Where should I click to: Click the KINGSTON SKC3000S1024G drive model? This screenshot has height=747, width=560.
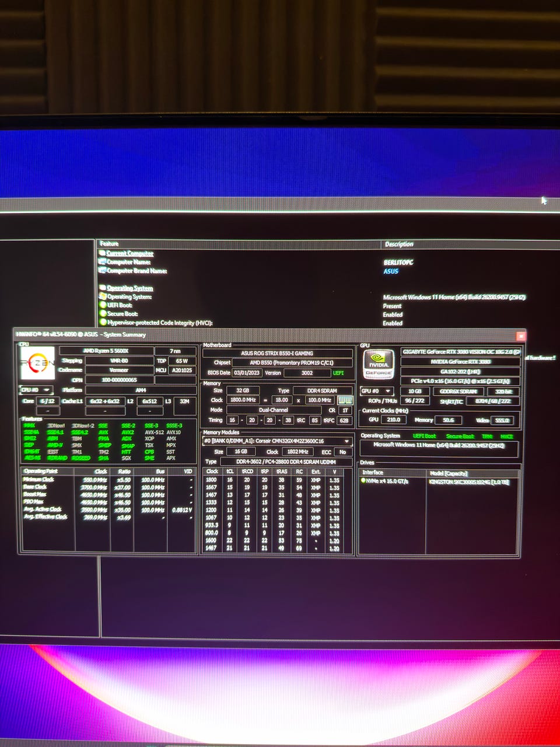469,482
